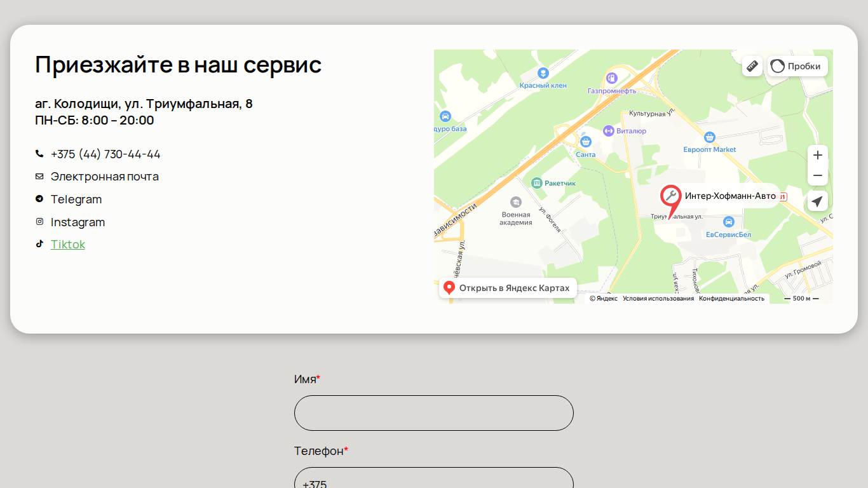Click the Культурная ул. street label
The height and width of the screenshot is (488, 868).
[651, 113]
